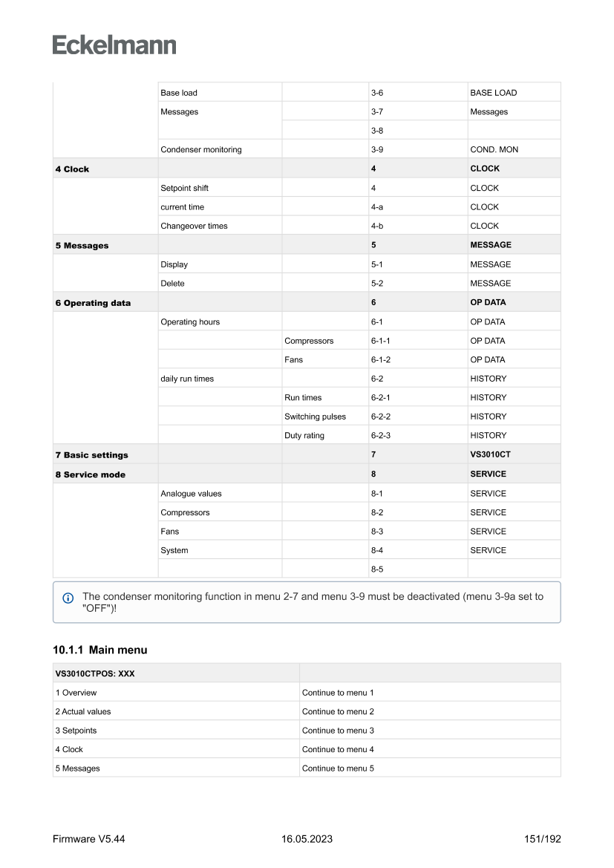Select the "7 Basic settings" section header
The height and width of the screenshot is (868, 614).
[x=91, y=455]
